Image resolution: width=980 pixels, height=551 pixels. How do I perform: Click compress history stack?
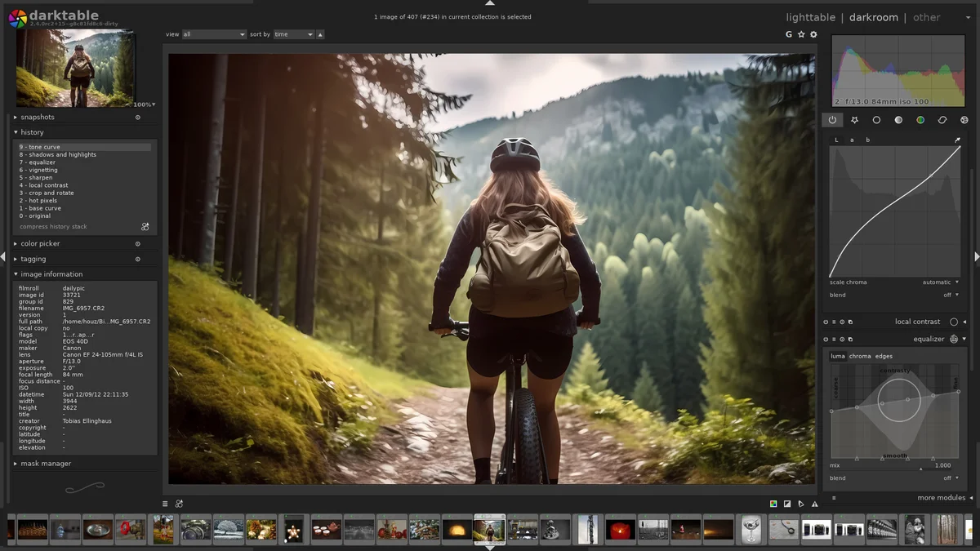(53, 227)
